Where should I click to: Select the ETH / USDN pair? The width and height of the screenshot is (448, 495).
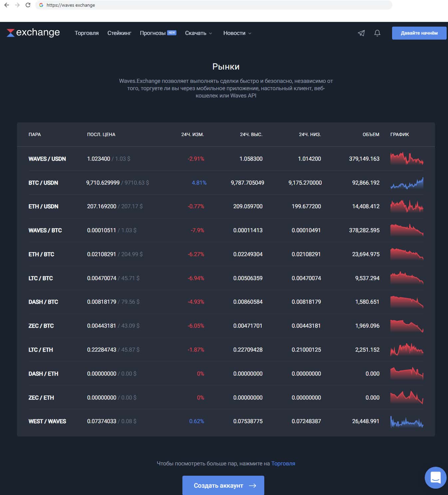point(43,206)
